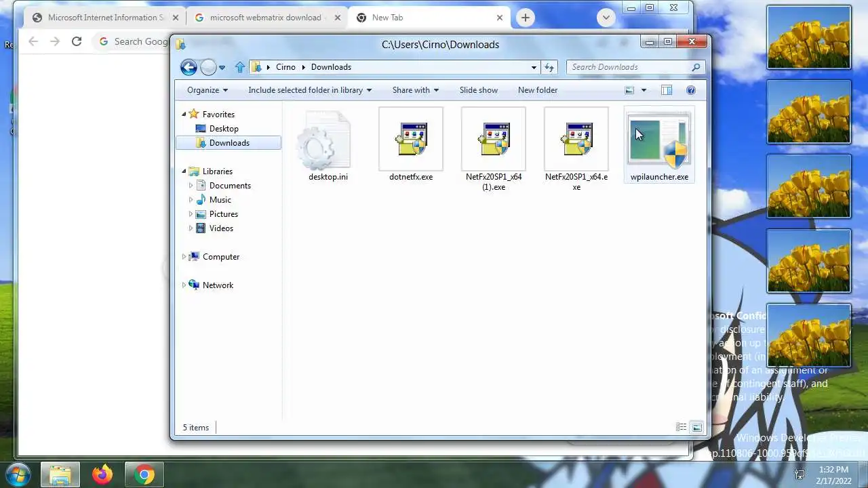
Task: Open Explorer help button
Action: 691,90
